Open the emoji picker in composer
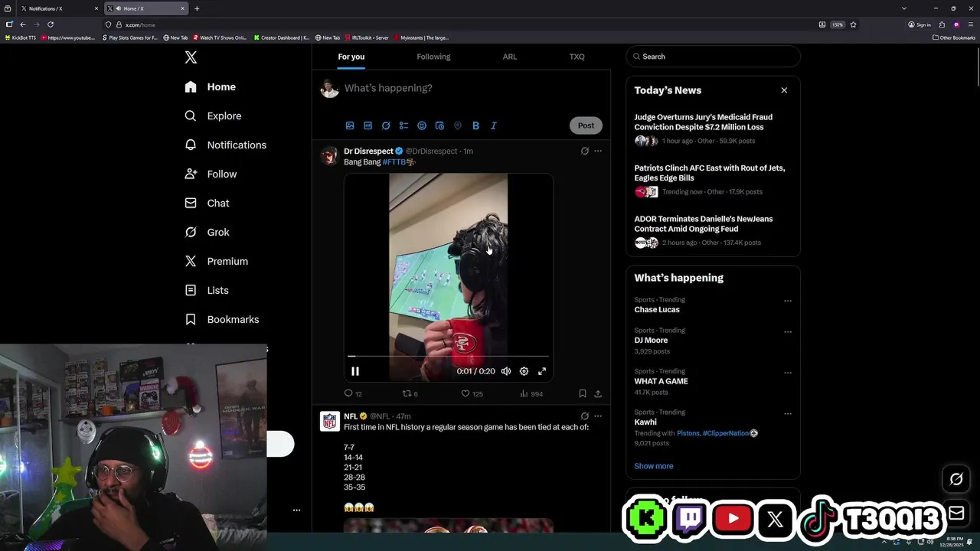The height and width of the screenshot is (551, 980). click(x=422, y=126)
